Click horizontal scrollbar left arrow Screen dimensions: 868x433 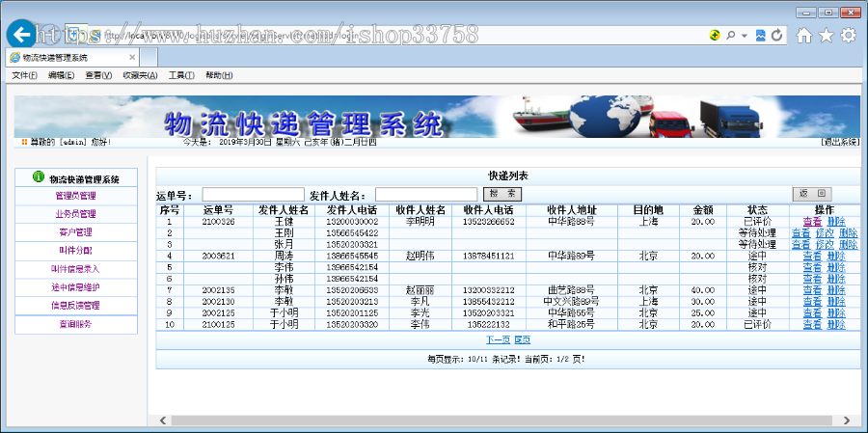[x=163, y=420]
